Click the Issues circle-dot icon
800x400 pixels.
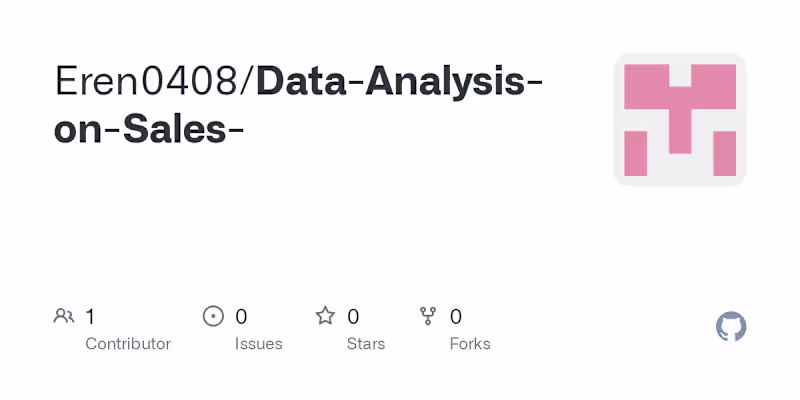click(213, 317)
